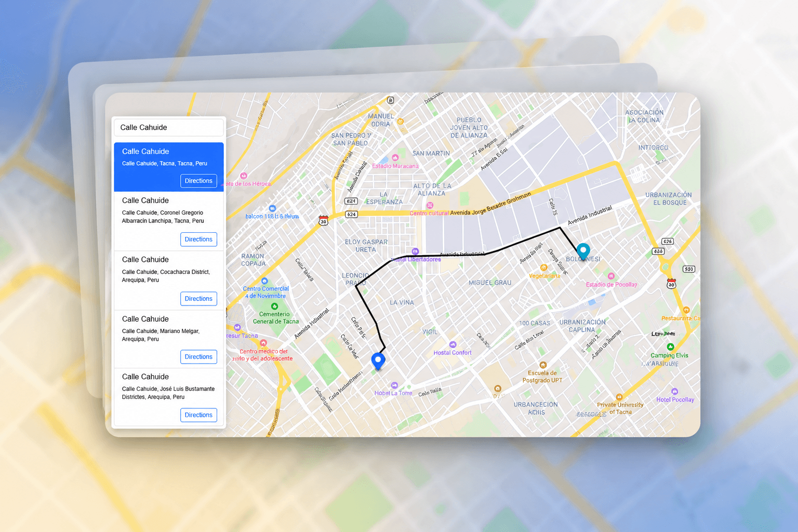Select result Calle Cahuide, José Luis Bustamante
The width and height of the screenshot is (798, 532).
click(169, 397)
